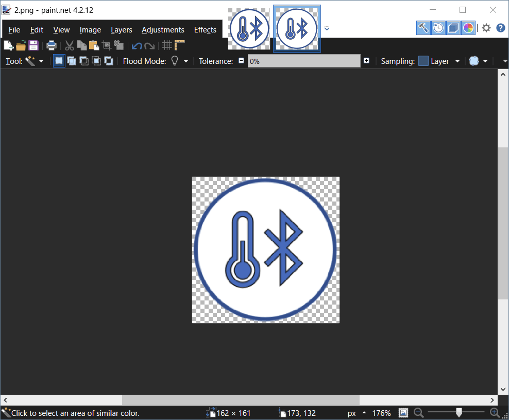509x420 pixels.
Task: Click the zoom in magnifier icon
Action: pos(495,413)
